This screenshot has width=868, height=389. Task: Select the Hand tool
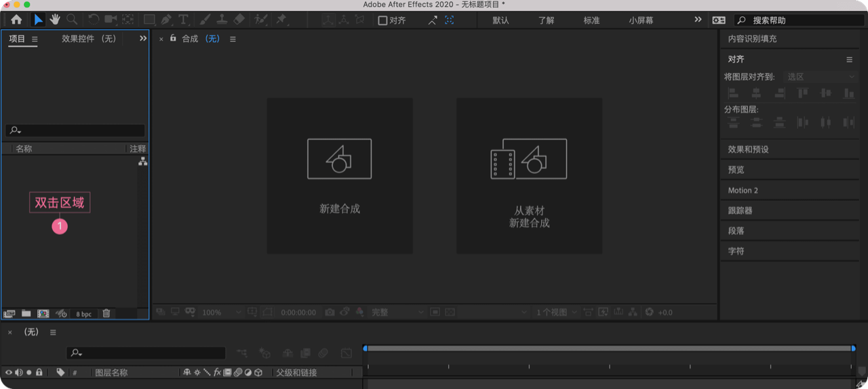point(55,20)
